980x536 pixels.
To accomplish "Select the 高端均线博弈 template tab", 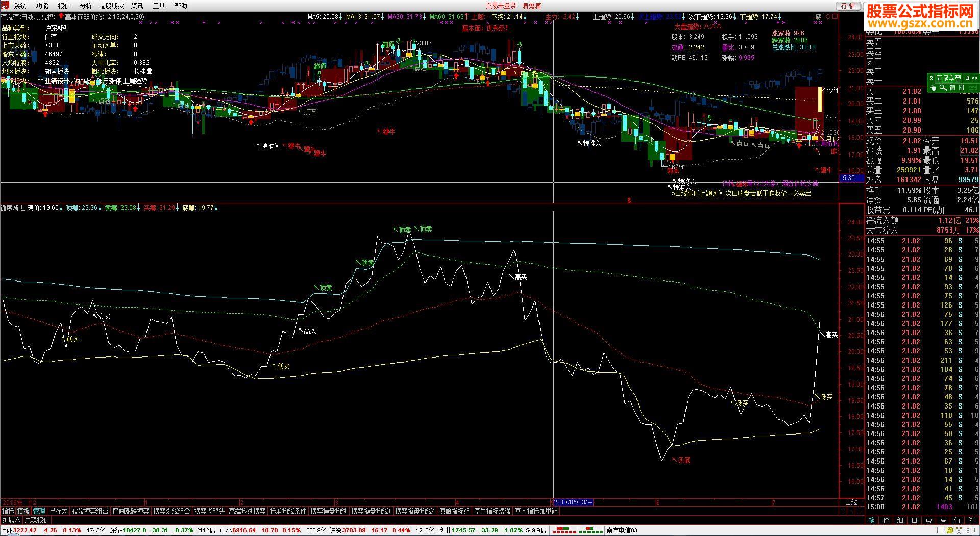I will tap(247, 511).
